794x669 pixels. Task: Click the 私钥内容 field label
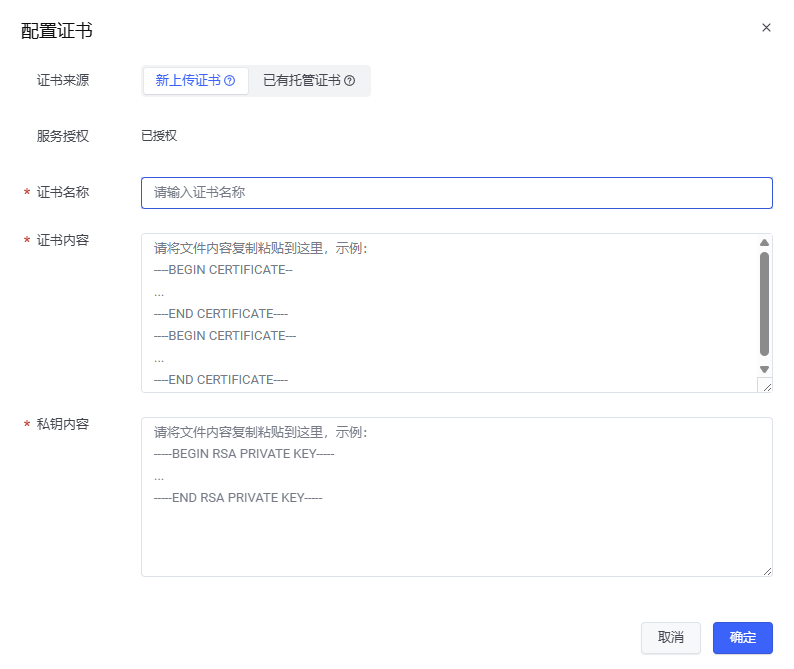click(x=63, y=424)
